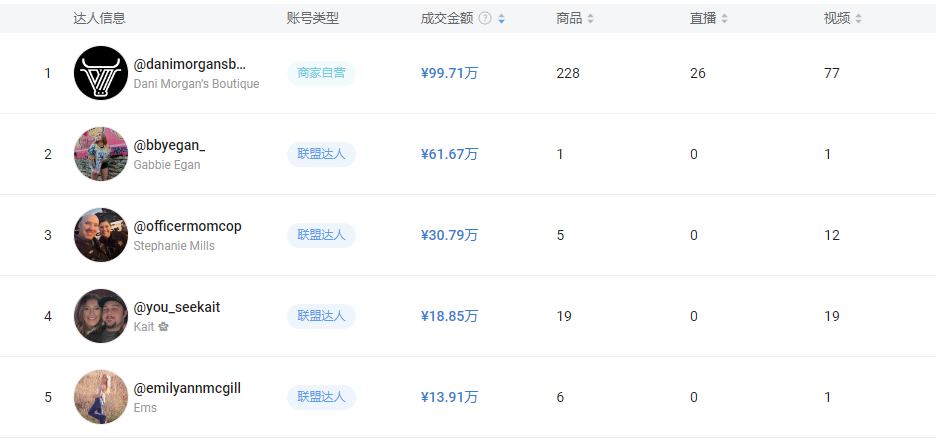Image resolution: width=936 pixels, height=441 pixels.
Task: Visit the @officermomcop creator page
Action: (x=187, y=226)
